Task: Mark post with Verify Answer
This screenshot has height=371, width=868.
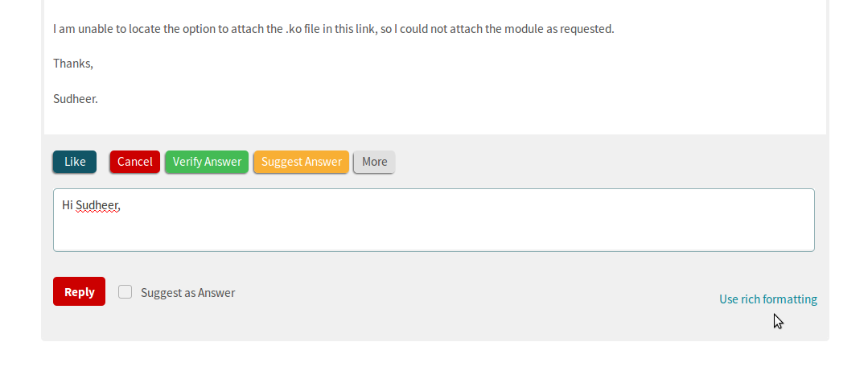Action: pyautogui.click(x=207, y=162)
